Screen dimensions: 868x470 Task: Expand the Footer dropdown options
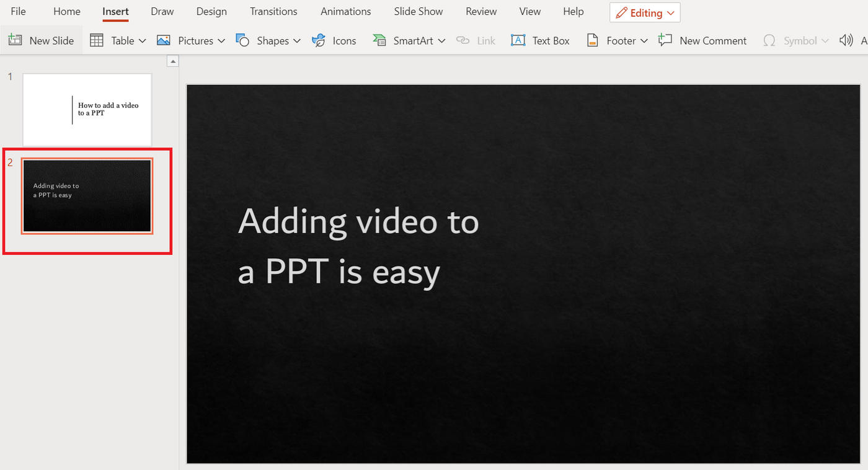(x=645, y=40)
